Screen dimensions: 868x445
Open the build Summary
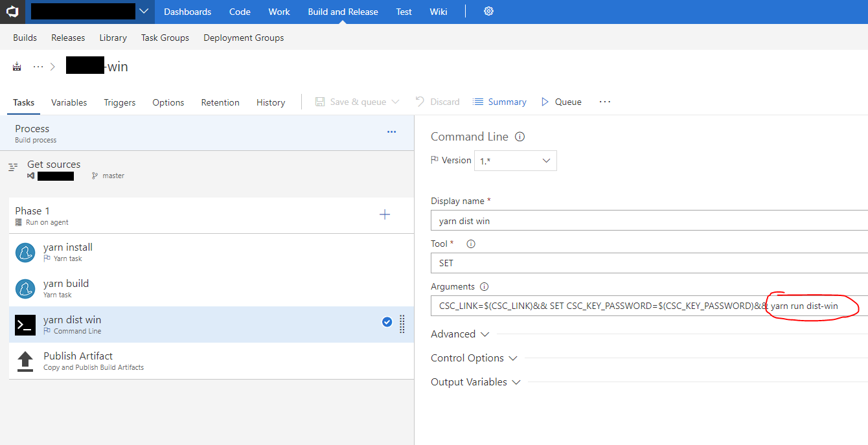pyautogui.click(x=499, y=102)
